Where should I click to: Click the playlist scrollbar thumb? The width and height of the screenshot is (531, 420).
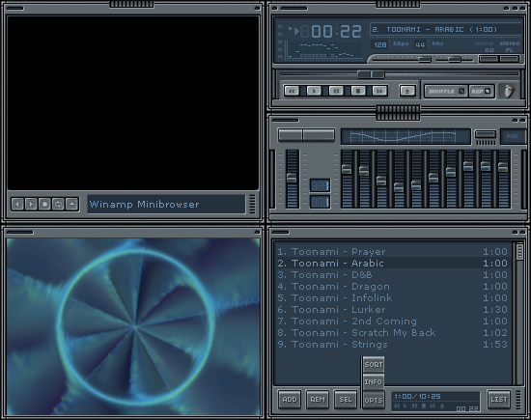tap(519, 252)
